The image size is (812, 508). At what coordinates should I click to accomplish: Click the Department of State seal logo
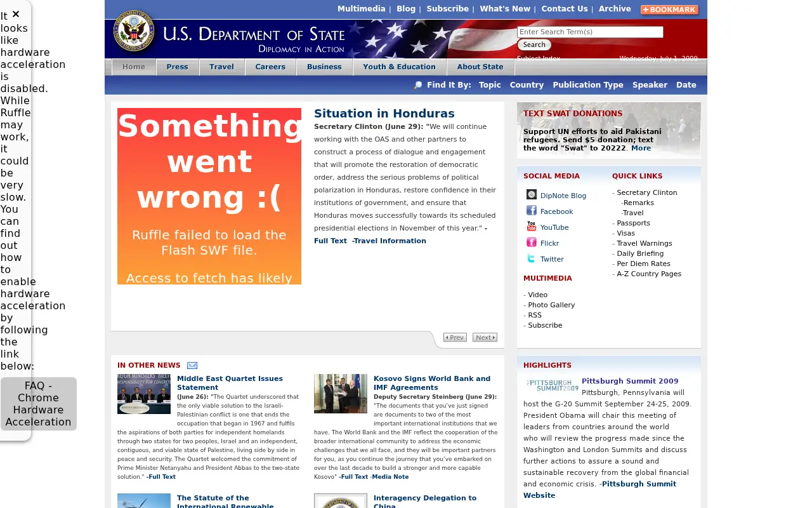coord(134,30)
